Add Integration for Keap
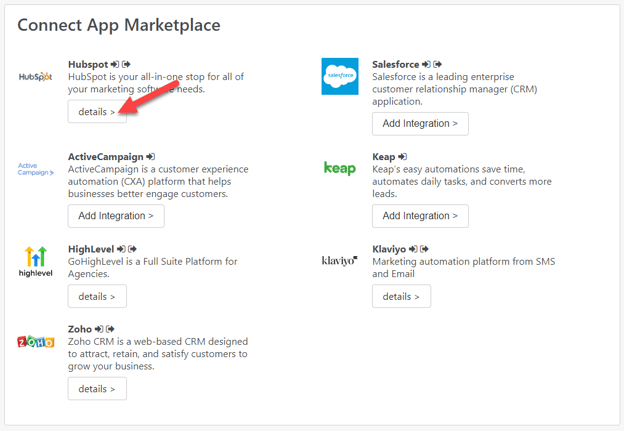 click(x=420, y=216)
